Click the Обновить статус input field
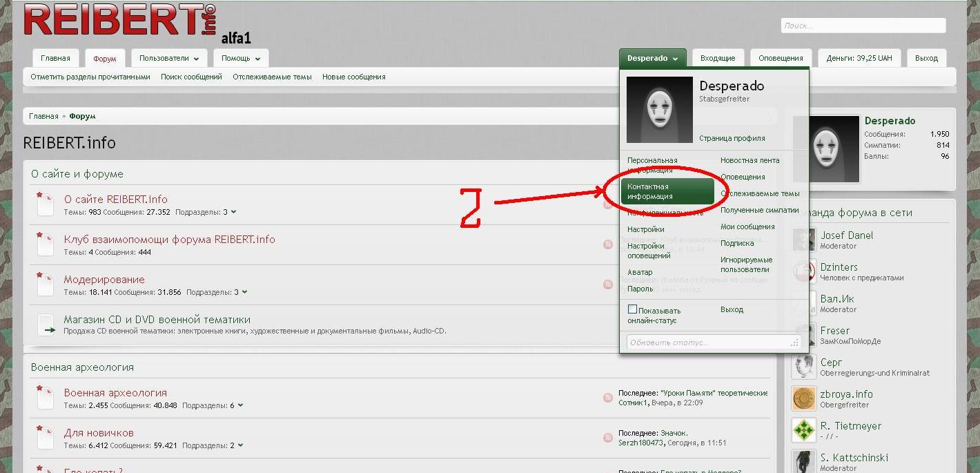 coord(713,342)
